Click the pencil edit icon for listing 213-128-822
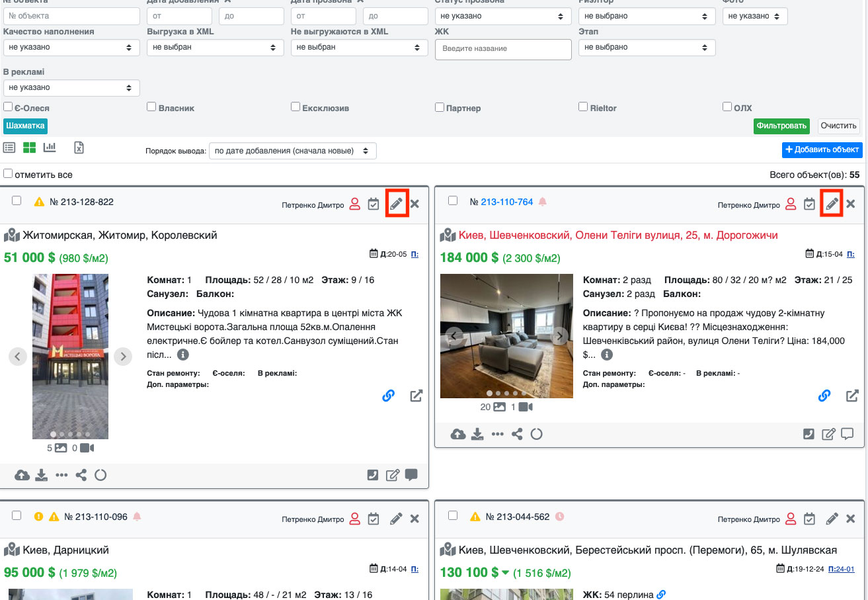 [x=396, y=204]
